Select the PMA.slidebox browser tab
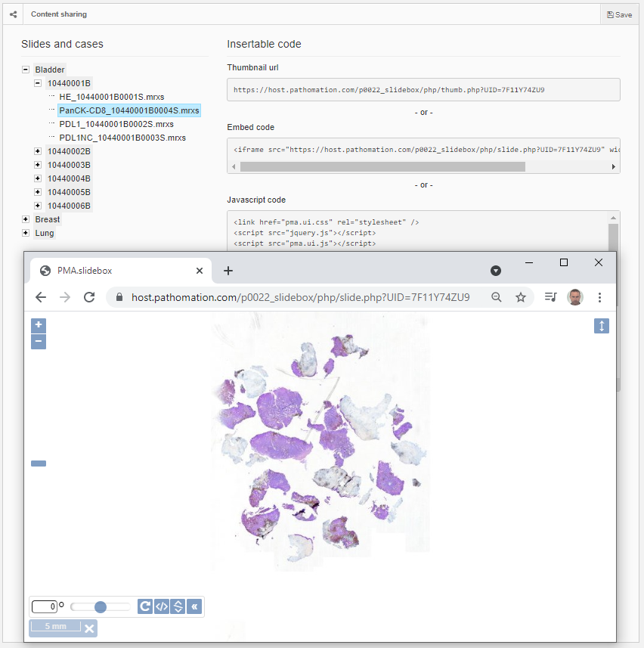644x648 pixels. click(x=113, y=271)
